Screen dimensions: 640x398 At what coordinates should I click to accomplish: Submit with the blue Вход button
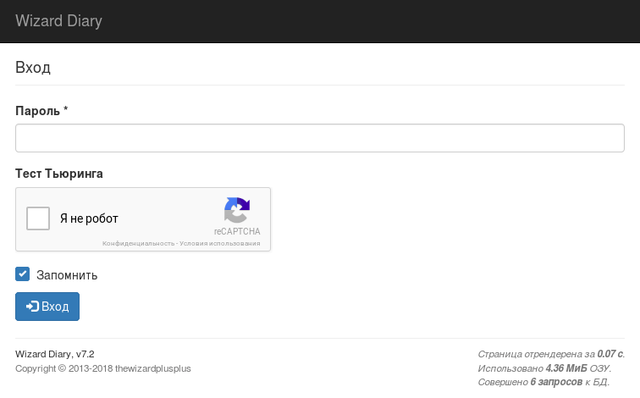pyautogui.click(x=47, y=306)
